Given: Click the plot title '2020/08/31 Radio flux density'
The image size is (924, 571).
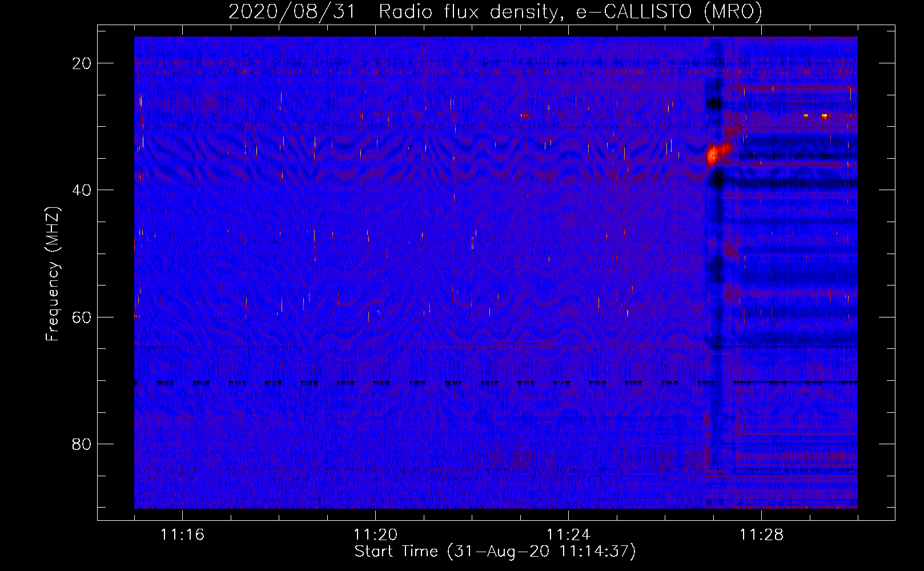Looking at the screenshot, I should pos(495,11).
